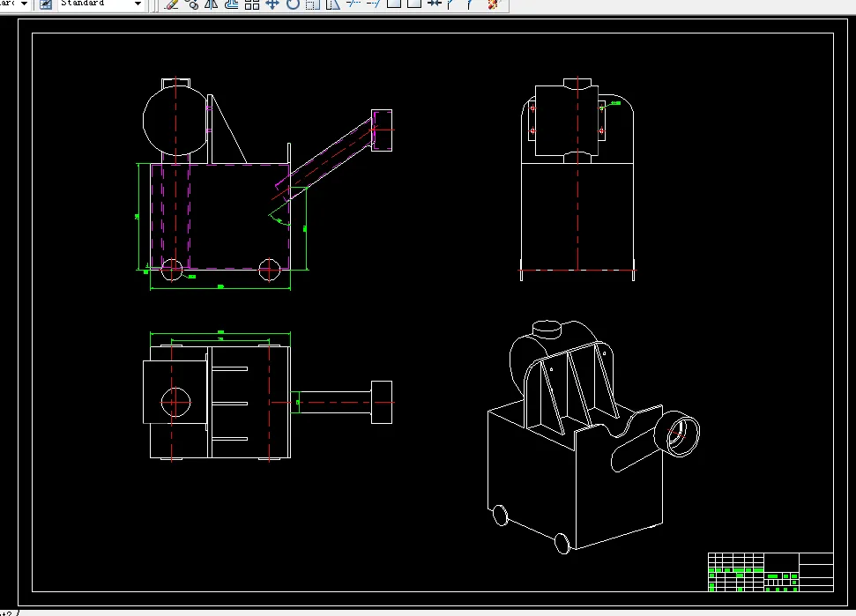Screen dimensions: 856x616
Task: Select the Copy objects tool
Action: tap(191, 4)
